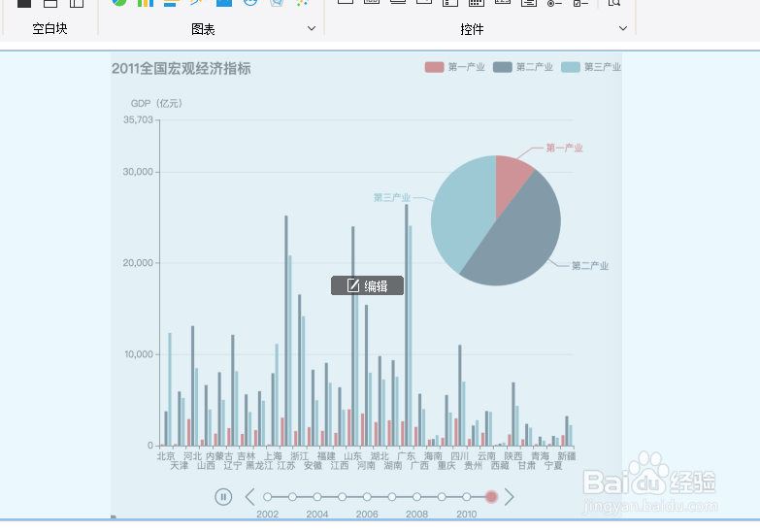Jump timeline to the 2007 point
This screenshot has height=532, width=760.
[391, 497]
